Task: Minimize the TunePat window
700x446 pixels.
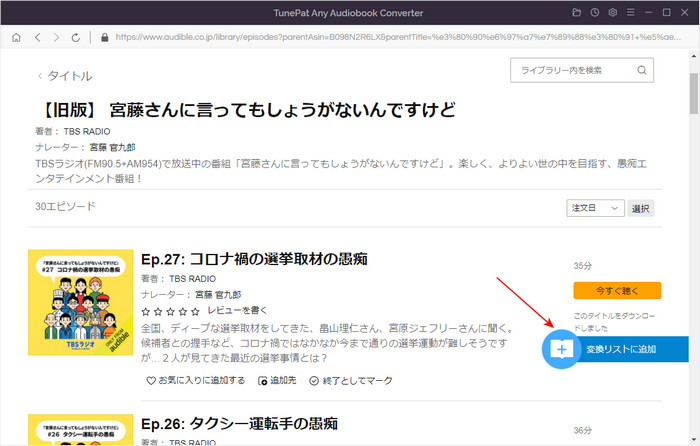Action: tap(649, 13)
